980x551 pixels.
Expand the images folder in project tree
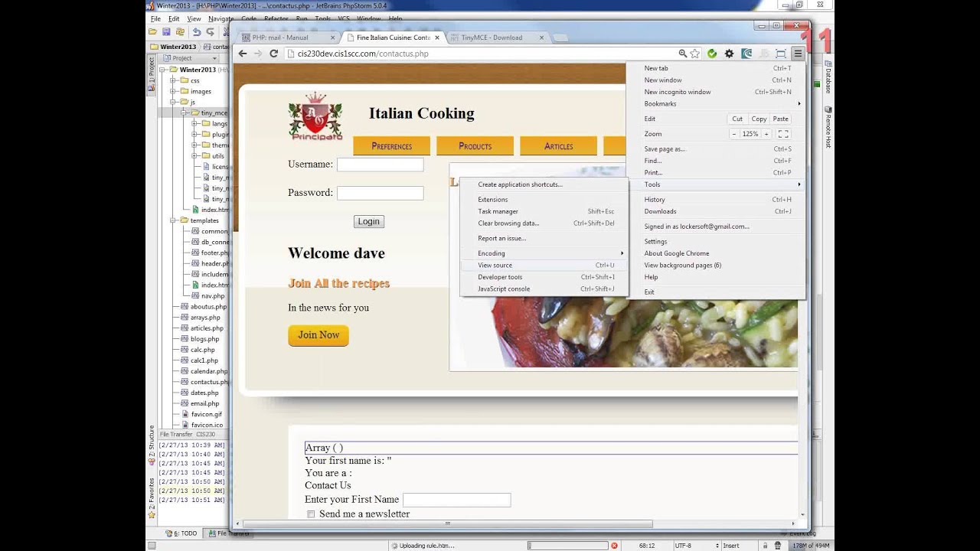coord(174,91)
